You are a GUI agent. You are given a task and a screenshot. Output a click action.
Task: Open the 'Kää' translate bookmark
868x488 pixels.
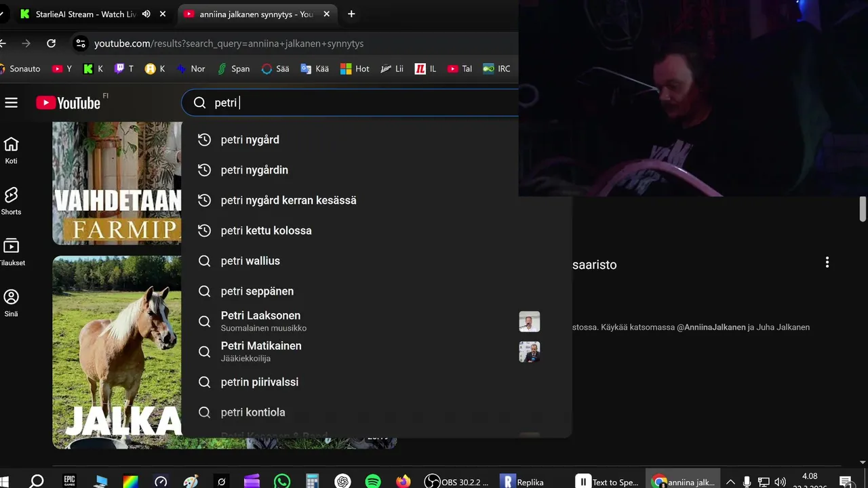315,68
